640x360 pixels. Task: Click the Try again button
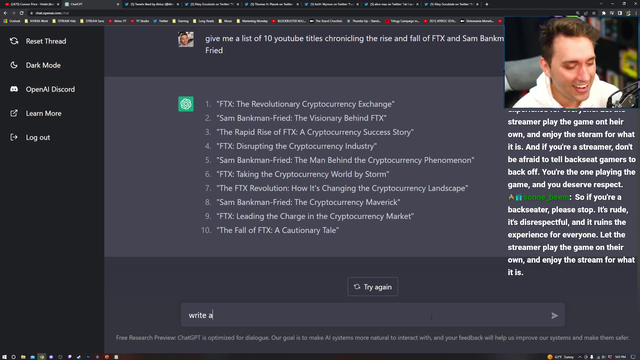click(x=372, y=287)
